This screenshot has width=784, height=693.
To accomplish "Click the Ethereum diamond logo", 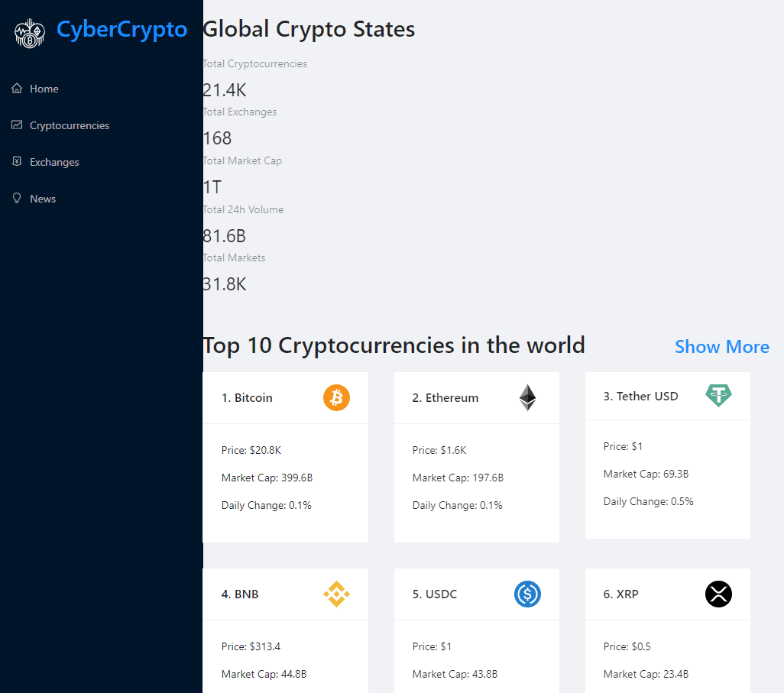I will [527, 397].
